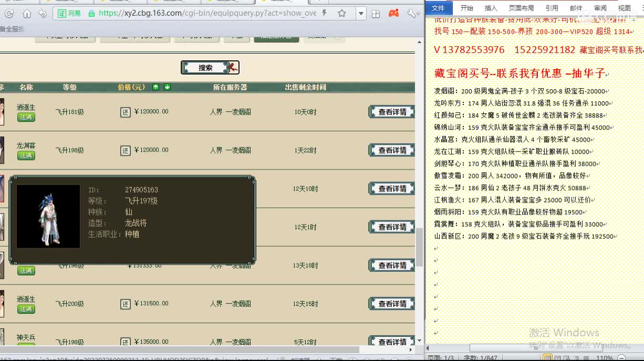Click the 藏宝阁买号 red heading in Word
Image resolution: width=644 pixels, height=361 pixels.
tap(520, 73)
